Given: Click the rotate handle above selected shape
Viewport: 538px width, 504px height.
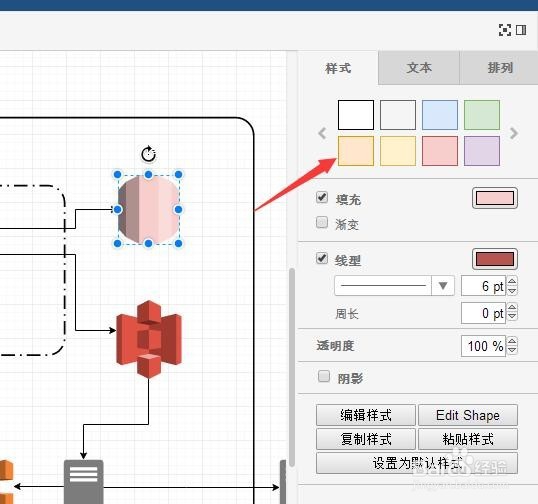Looking at the screenshot, I should click(149, 153).
